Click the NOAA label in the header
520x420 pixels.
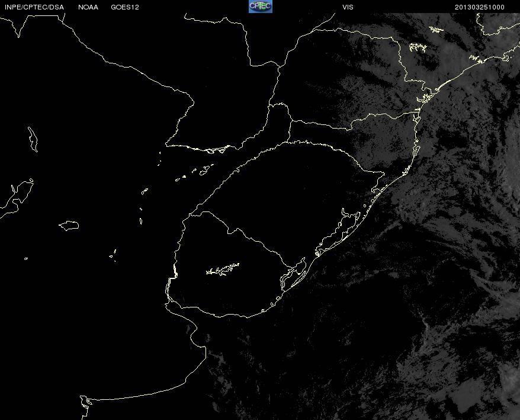(x=88, y=7)
